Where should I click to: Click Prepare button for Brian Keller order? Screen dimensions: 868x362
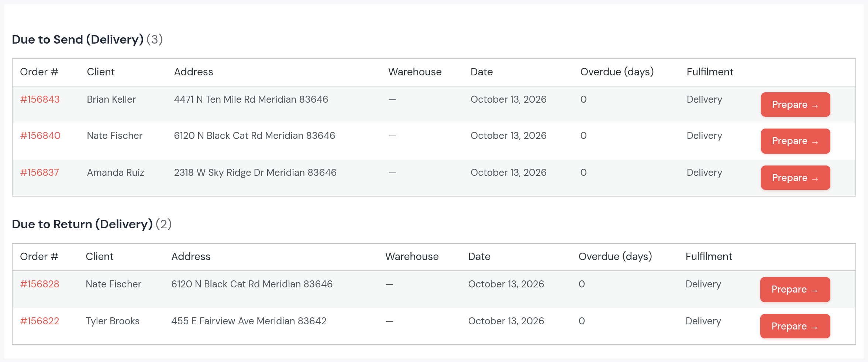[x=795, y=105]
